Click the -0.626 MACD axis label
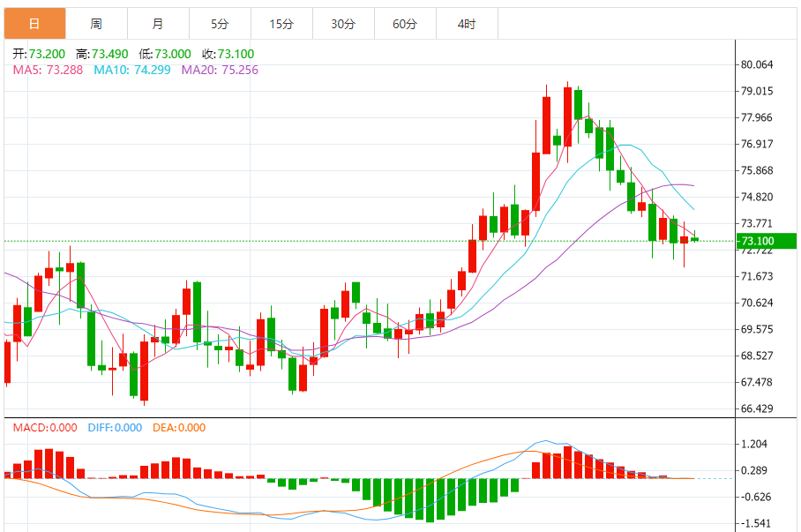Screen dimensions: 801x532 tap(755, 498)
